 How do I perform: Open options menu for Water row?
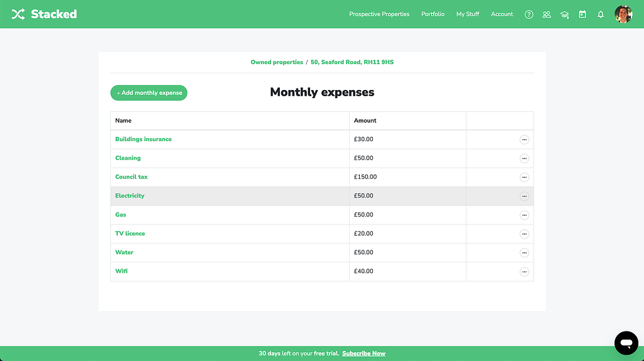tap(524, 253)
